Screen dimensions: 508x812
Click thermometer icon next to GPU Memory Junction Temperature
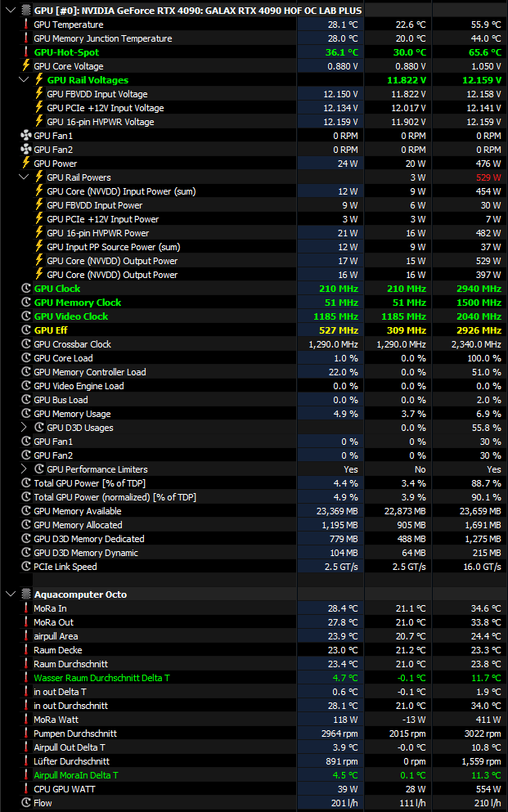26,38
